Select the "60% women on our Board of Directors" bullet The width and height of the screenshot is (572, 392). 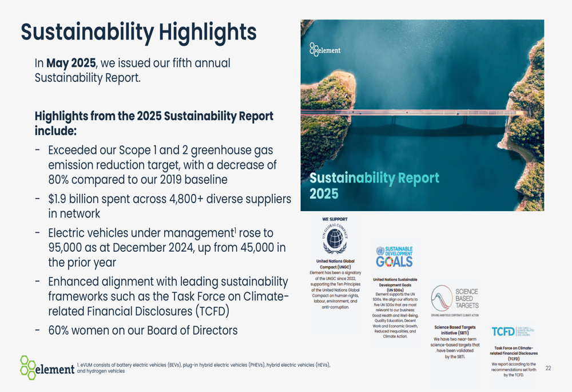click(x=136, y=330)
